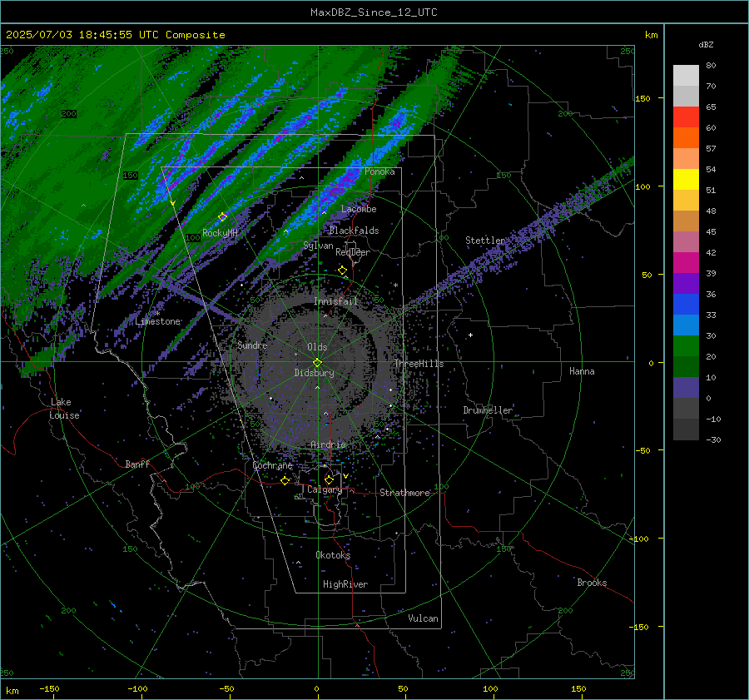This screenshot has width=749, height=700.
Task: Click the Brooks town label
Action: coord(592,583)
